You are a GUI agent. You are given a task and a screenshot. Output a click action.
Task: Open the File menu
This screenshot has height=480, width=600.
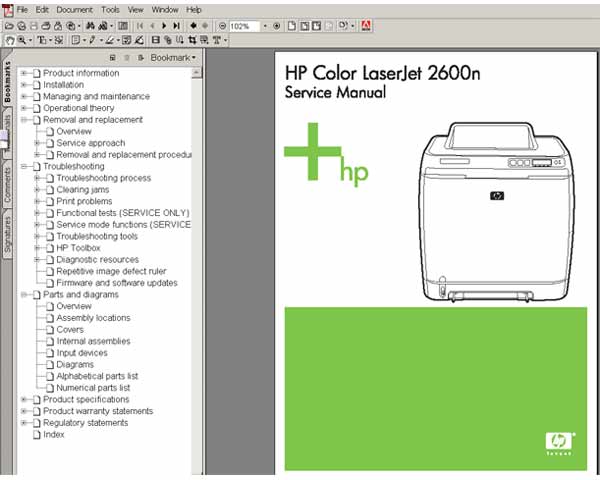click(x=22, y=10)
